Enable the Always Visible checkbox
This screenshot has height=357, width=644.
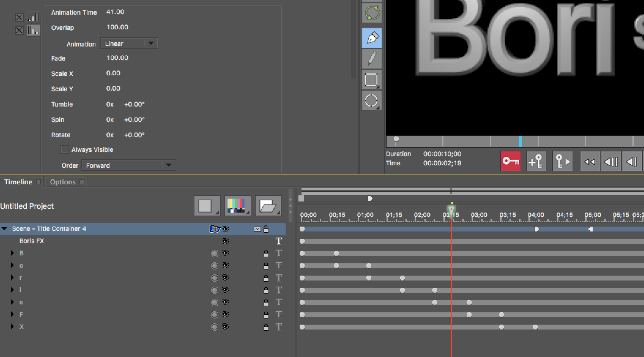click(x=65, y=149)
